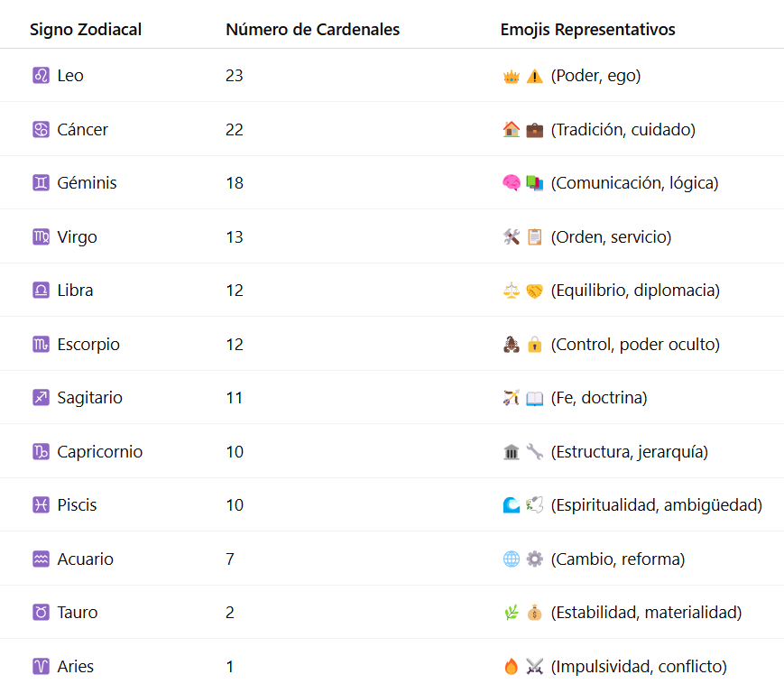Select the Géminis zodiac symbol icon
Image resolution: width=784 pixels, height=693 pixels.
(41, 183)
